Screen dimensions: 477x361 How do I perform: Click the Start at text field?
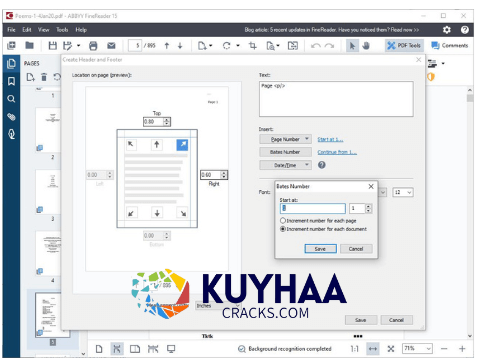pyautogui.click(x=313, y=209)
